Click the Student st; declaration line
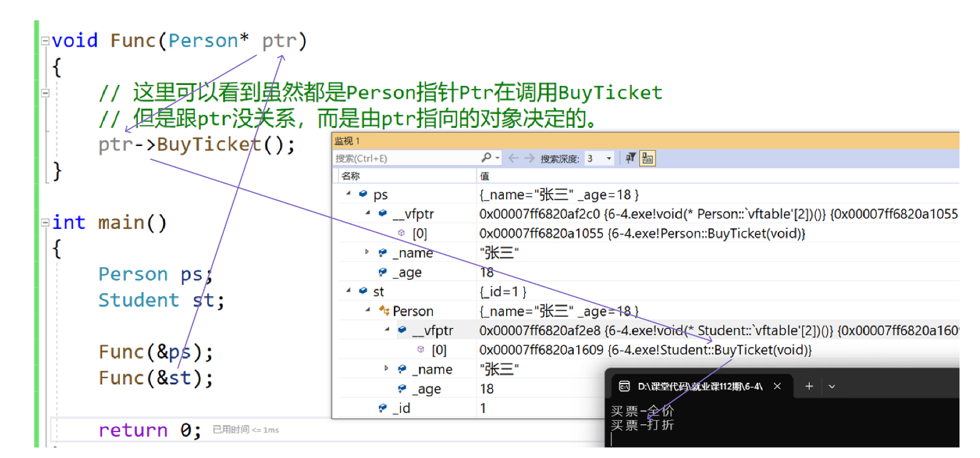Image resolution: width=980 pixels, height=458 pixels. point(161,300)
